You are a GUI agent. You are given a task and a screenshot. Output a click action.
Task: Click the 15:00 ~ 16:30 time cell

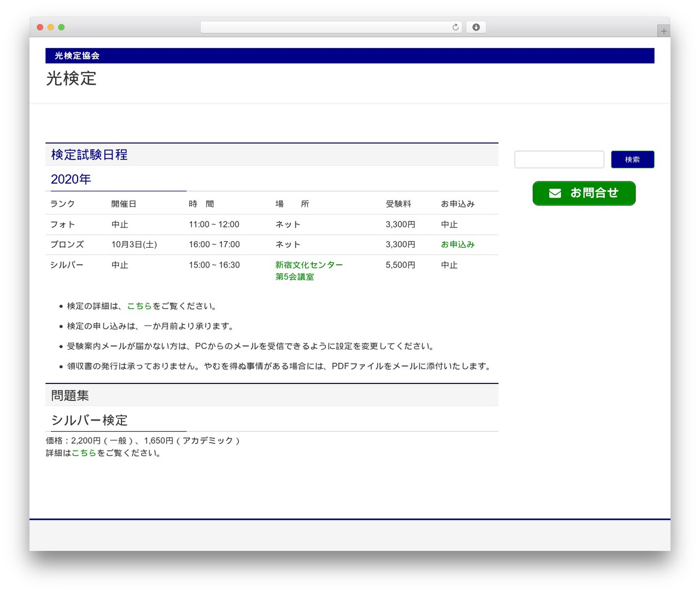(x=214, y=265)
